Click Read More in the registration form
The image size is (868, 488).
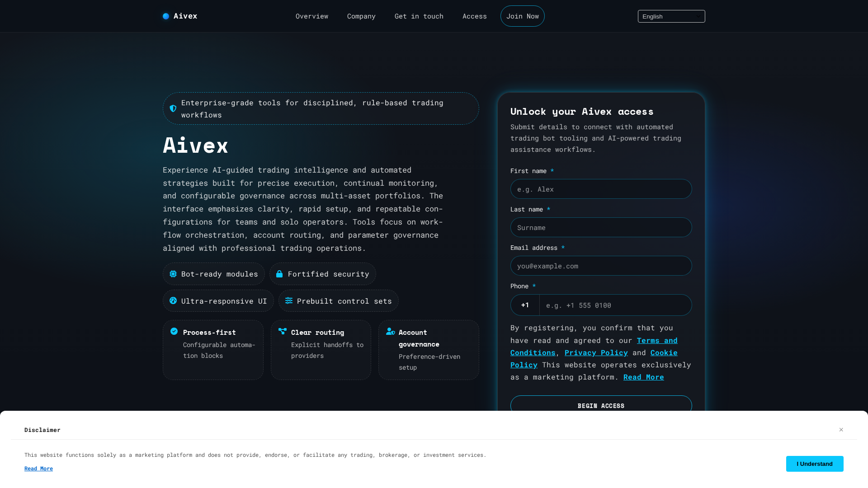[644, 377]
